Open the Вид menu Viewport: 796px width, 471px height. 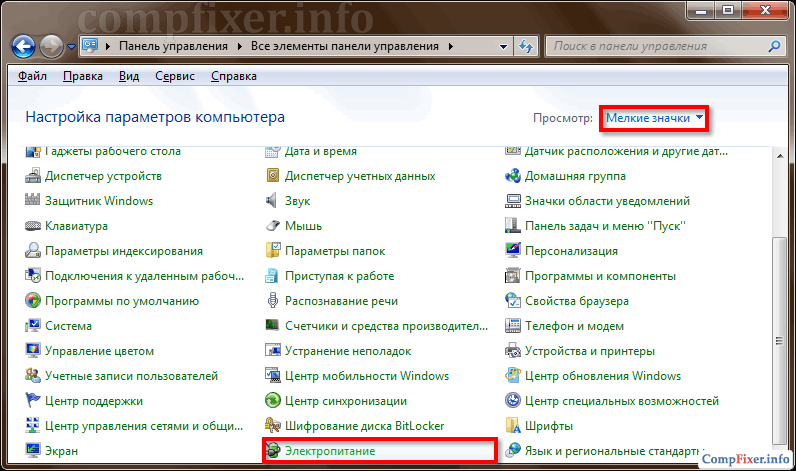tap(129, 76)
